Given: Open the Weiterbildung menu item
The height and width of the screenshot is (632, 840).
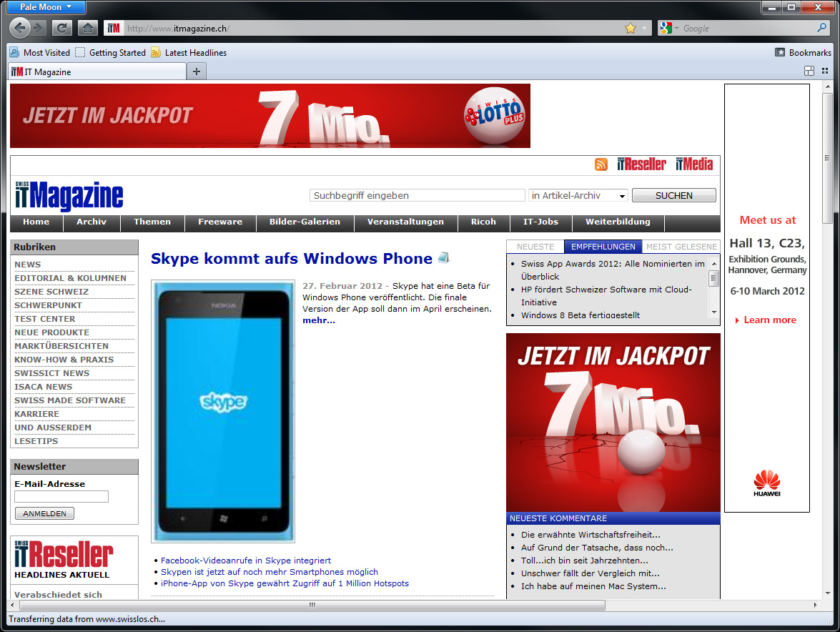Looking at the screenshot, I should pyautogui.click(x=618, y=222).
